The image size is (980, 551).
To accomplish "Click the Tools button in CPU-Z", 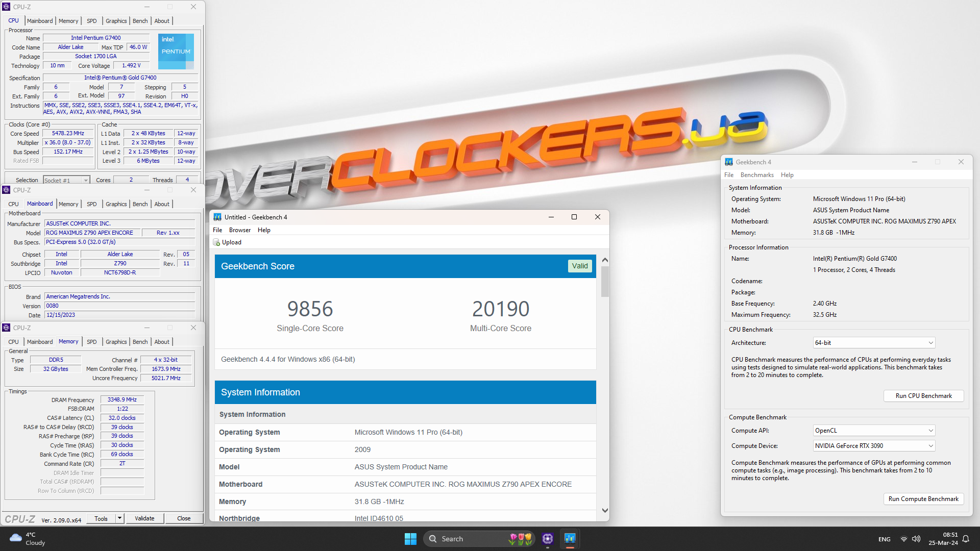I will (101, 518).
